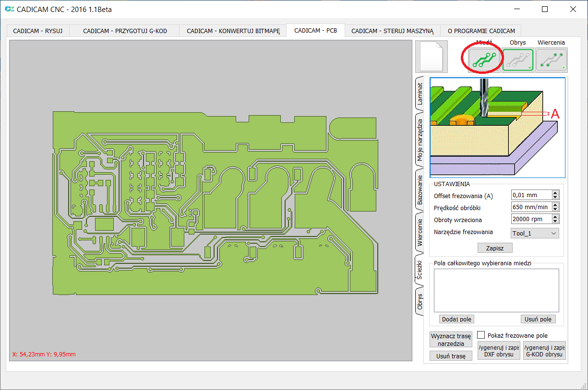
Task: Click the Dodaj pole button
Action: (x=456, y=319)
